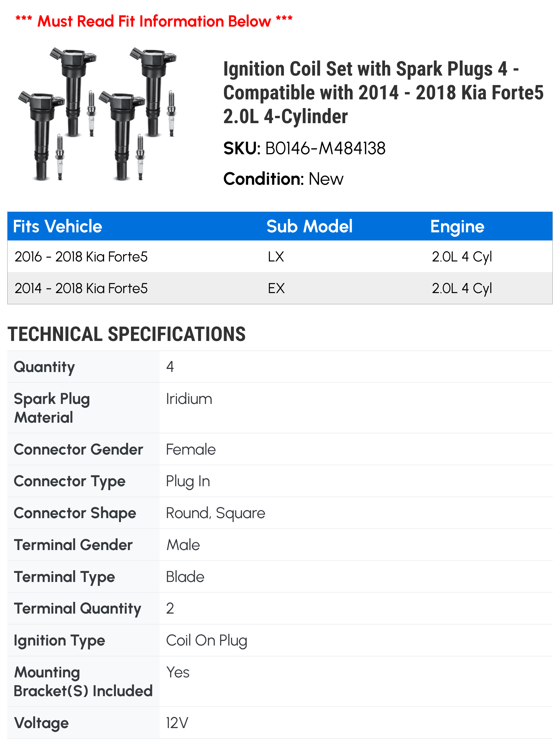Screen dimensions: 560x746
Task: Select the Ignition Type Coil On Plug value
Action: pyautogui.click(x=206, y=640)
